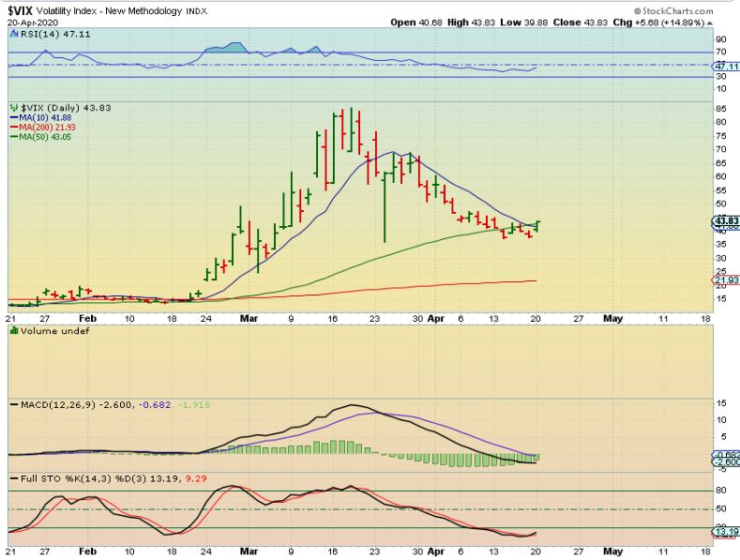Click the MA(200) 21.93 legend entry
The image size is (740, 560).
pyautogui.click(x=42, y=127)
